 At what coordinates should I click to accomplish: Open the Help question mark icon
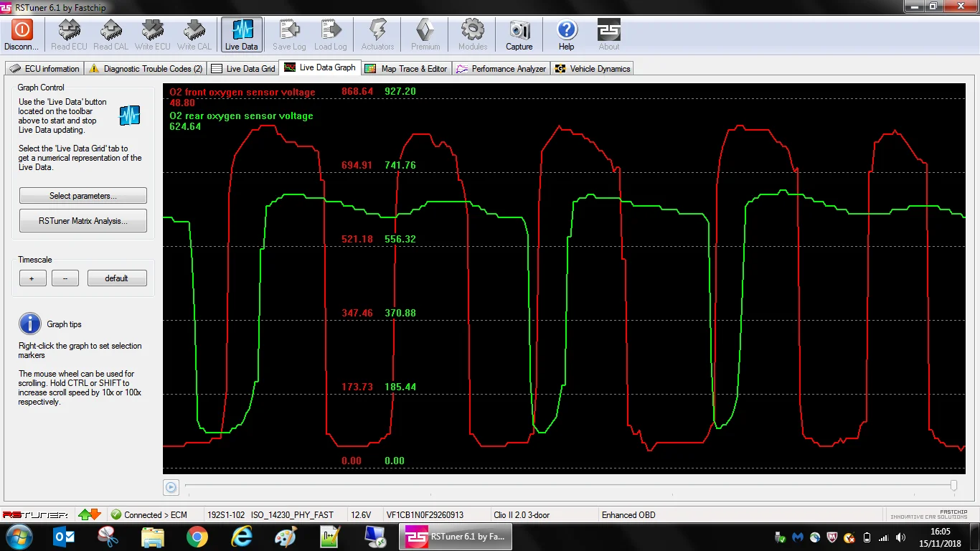[566, 29]
